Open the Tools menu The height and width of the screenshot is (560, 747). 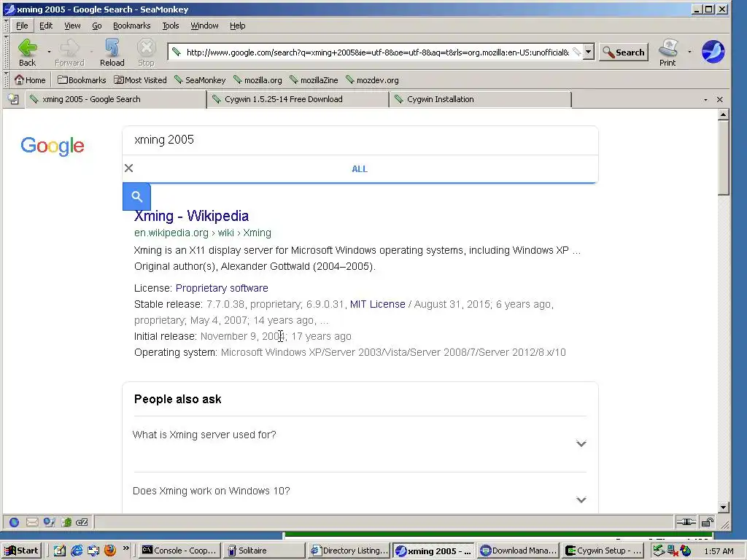171,26
